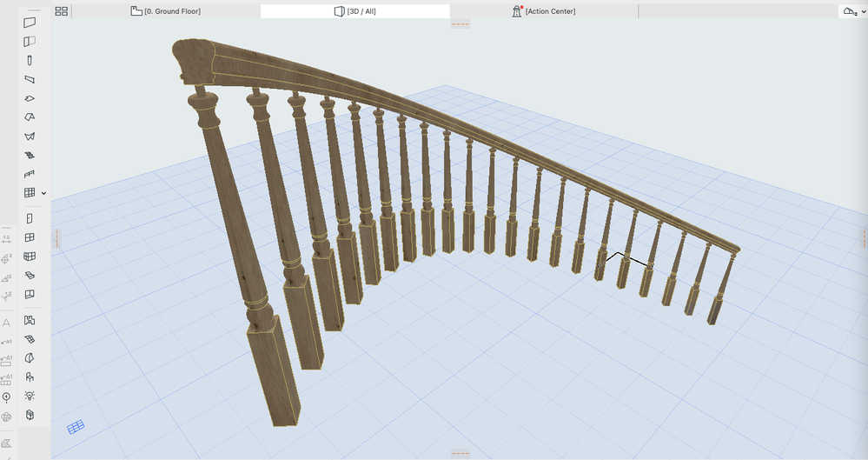
Task: Select the Door tool
Action: click(x=30, y=218)
